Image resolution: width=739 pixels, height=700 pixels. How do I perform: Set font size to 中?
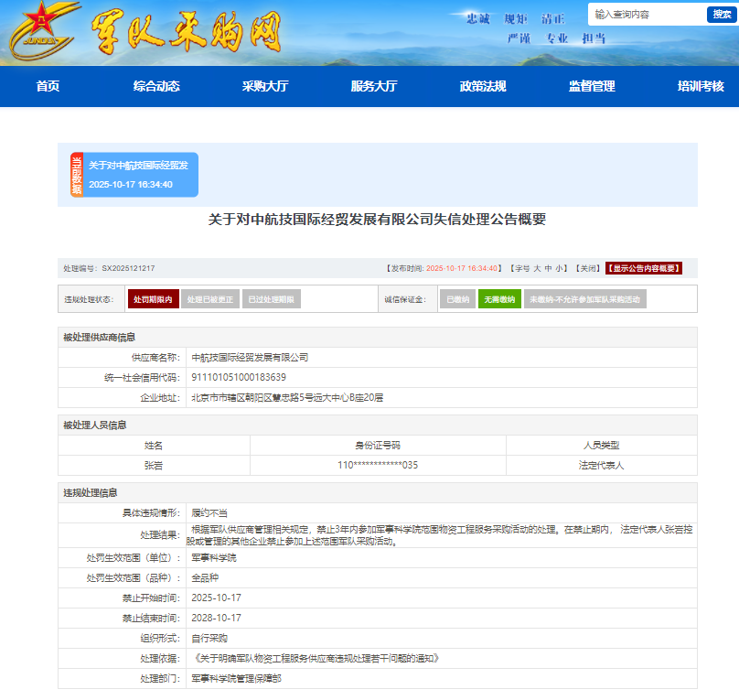(x=549, y=268)
